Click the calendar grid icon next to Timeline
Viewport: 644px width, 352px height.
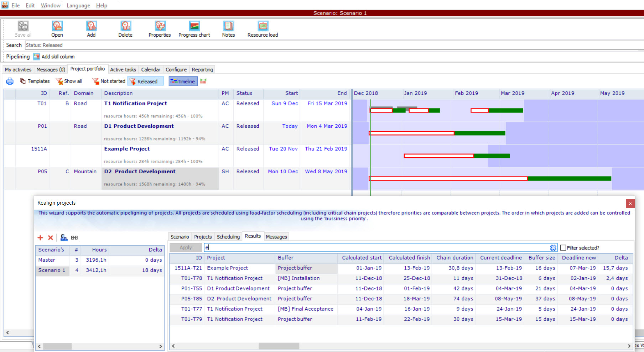tap(203, 81)
